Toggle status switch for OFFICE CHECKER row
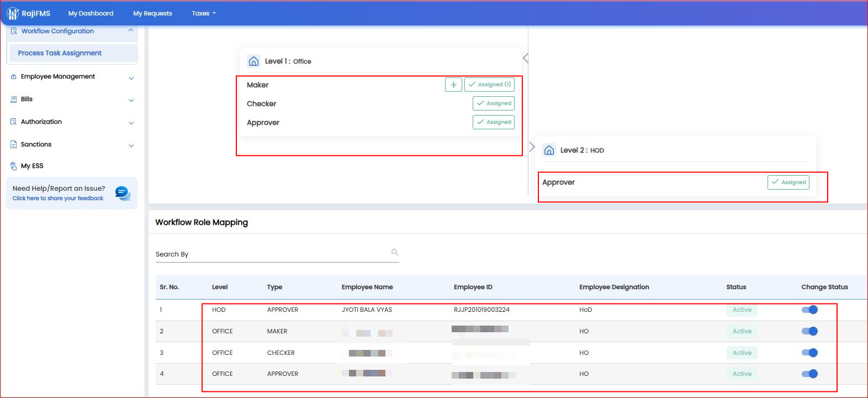Image resolution: width=868 pixels, height=398 pixels. (x=809, y=353)
